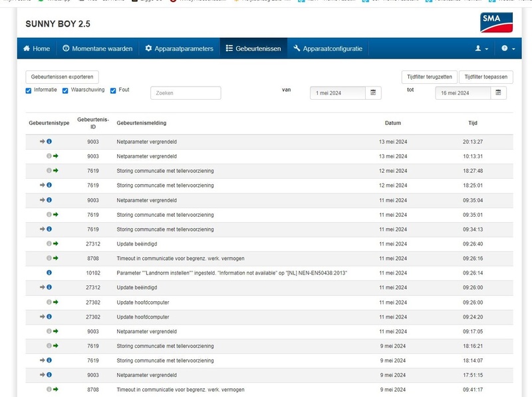532x397 pixels.
Task: Click the Gebeurtenismelding column header
Action: [142, 123]
